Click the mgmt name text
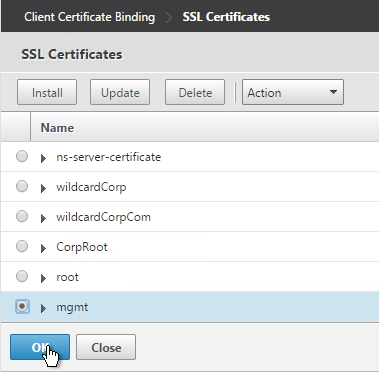The image size is (379, 372). (72, 307)
